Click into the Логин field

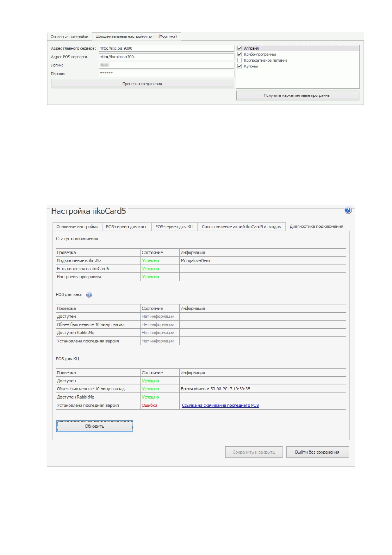click(166, 65)
